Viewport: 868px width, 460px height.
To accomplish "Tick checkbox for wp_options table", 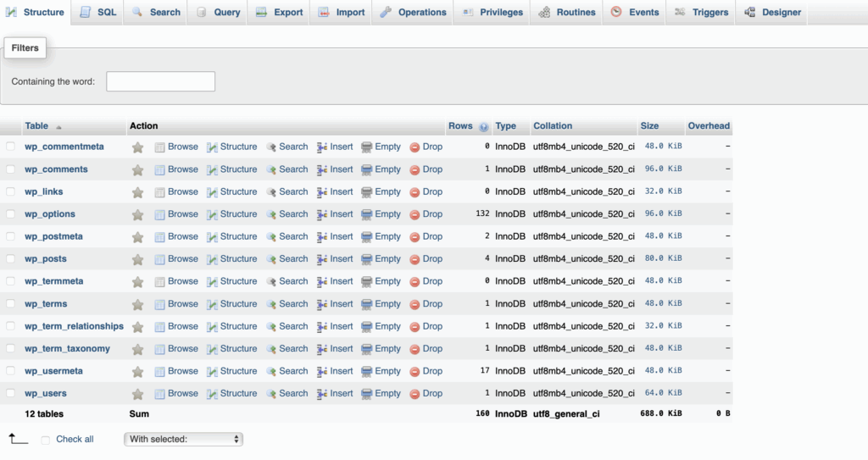I will click(10, 213).
